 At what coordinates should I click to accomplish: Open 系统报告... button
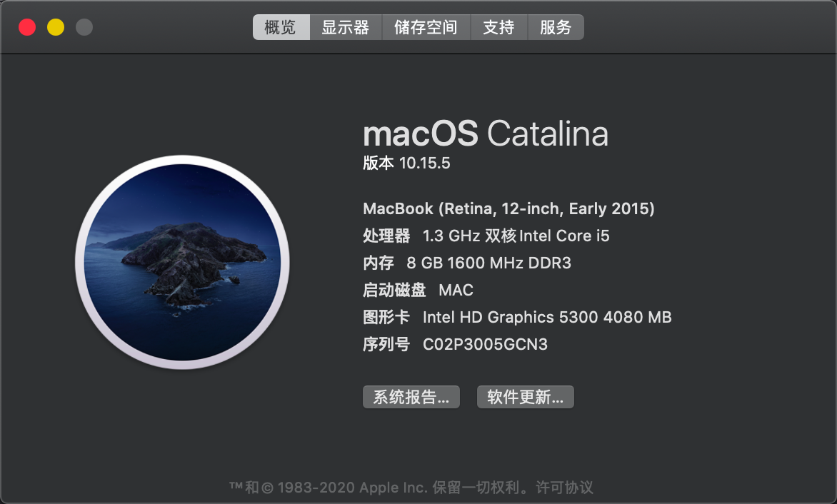411,397
